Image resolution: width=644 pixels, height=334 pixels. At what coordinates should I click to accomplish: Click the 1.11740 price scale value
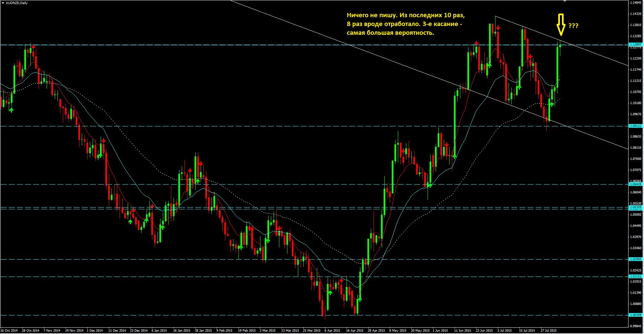(x=636, y=70)
